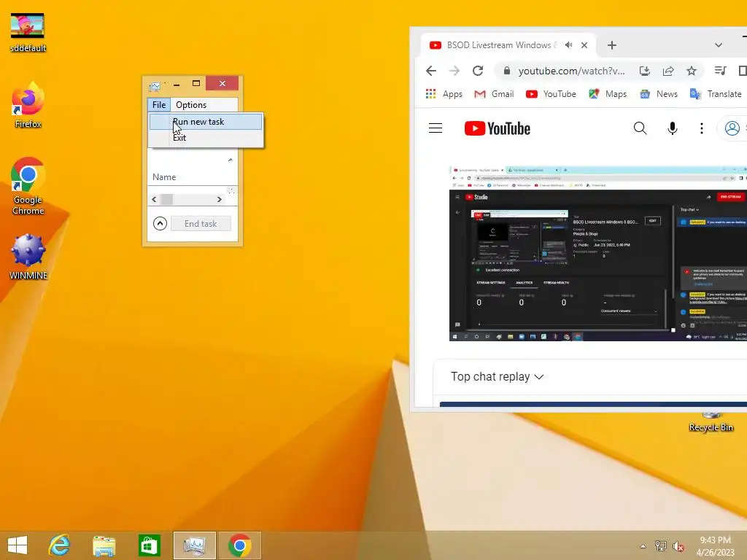Viewport: 747px width, 560px height.
Task: Open Windows Store from taskbar
Action: point(149,545)
